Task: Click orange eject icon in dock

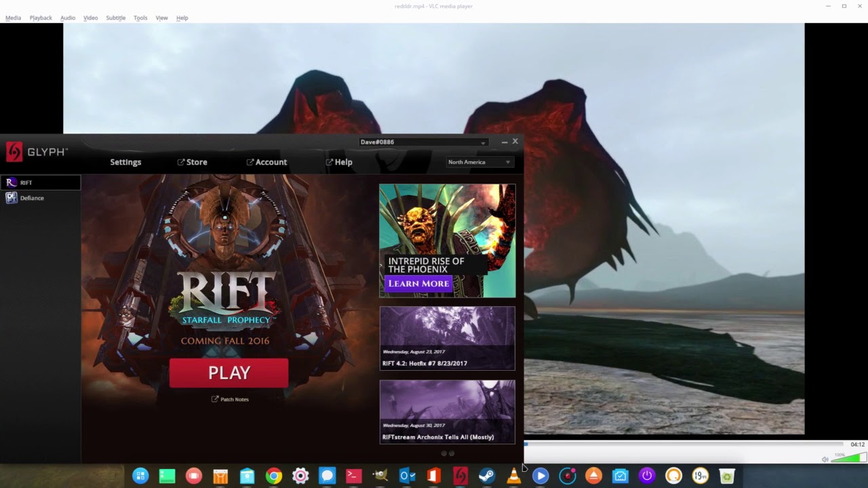Action: point(594,476)
